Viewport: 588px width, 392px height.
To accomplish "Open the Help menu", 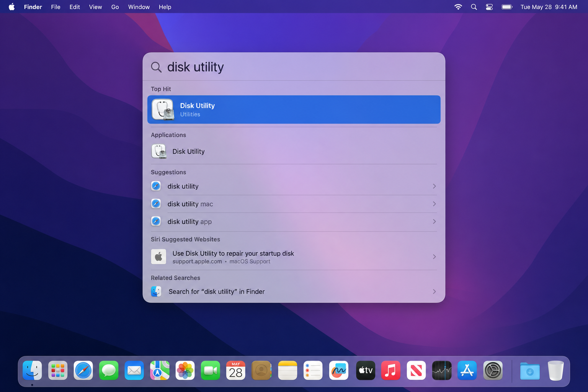I will (165, 7).
